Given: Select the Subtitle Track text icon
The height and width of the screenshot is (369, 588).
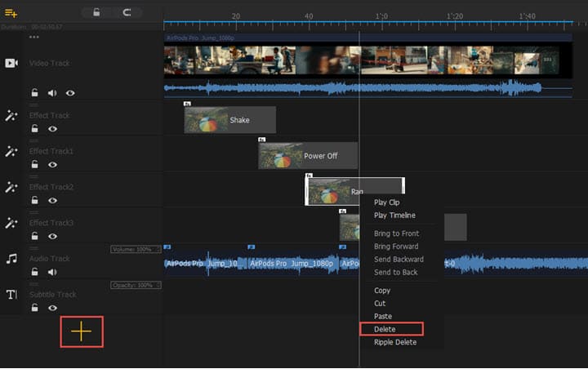Looking at the screenshot, I should point(11,295).
